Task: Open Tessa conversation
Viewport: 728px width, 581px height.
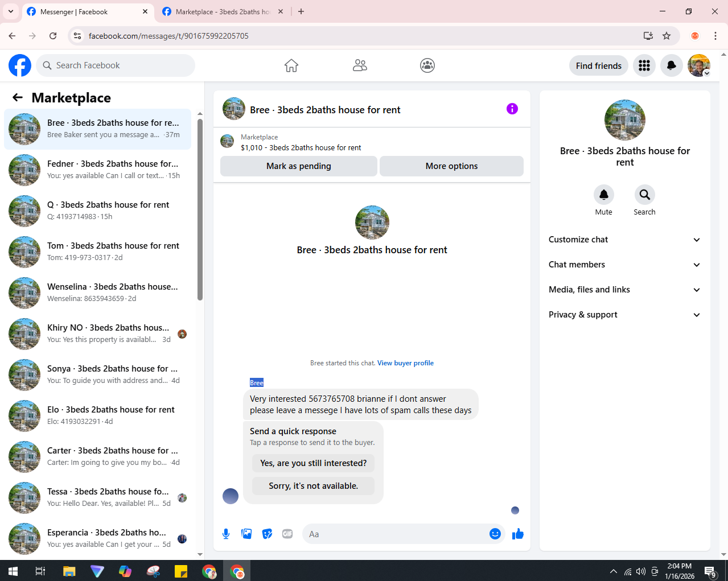Action: (98, 498)
